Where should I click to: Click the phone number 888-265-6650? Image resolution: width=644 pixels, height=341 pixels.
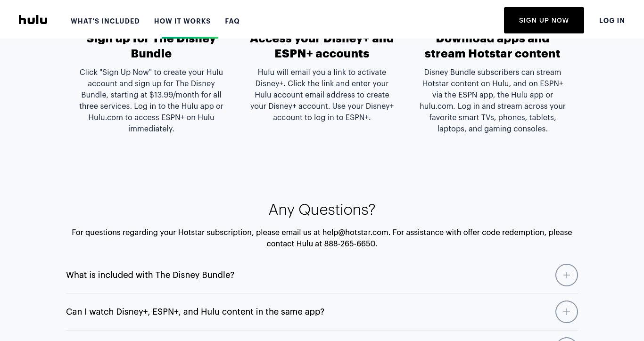point(350,244)
